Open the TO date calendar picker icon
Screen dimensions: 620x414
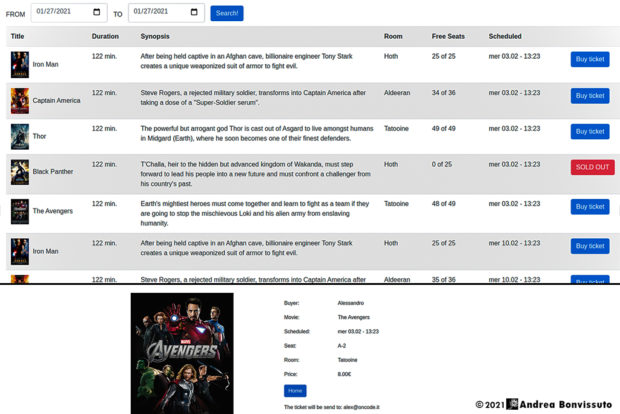point(194,12)
